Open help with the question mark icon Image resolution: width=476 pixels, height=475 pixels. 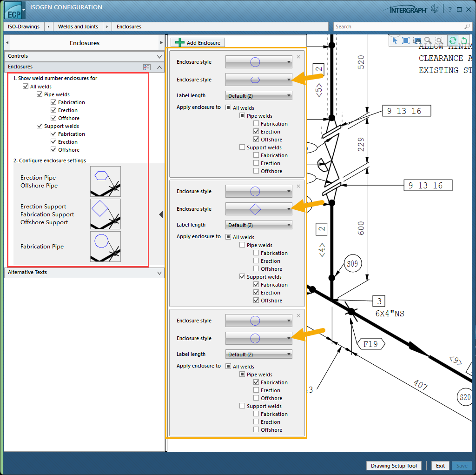pyautogui.click(x=450, y=9)
